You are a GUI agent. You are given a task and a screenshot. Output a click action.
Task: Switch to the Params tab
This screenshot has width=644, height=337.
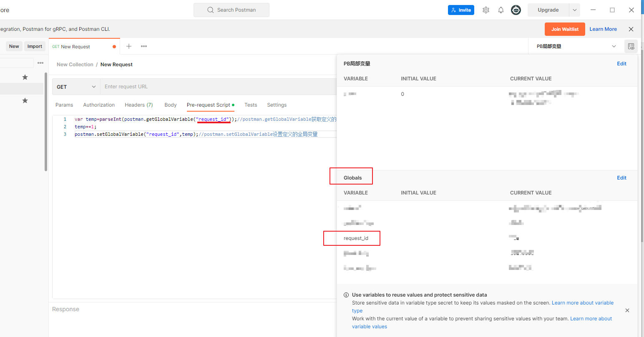(64, 105)
